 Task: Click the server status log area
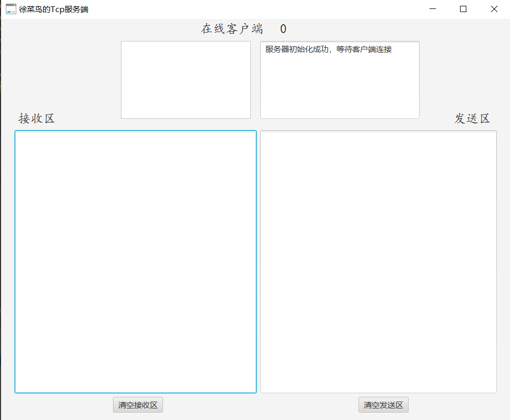(339, 79)
